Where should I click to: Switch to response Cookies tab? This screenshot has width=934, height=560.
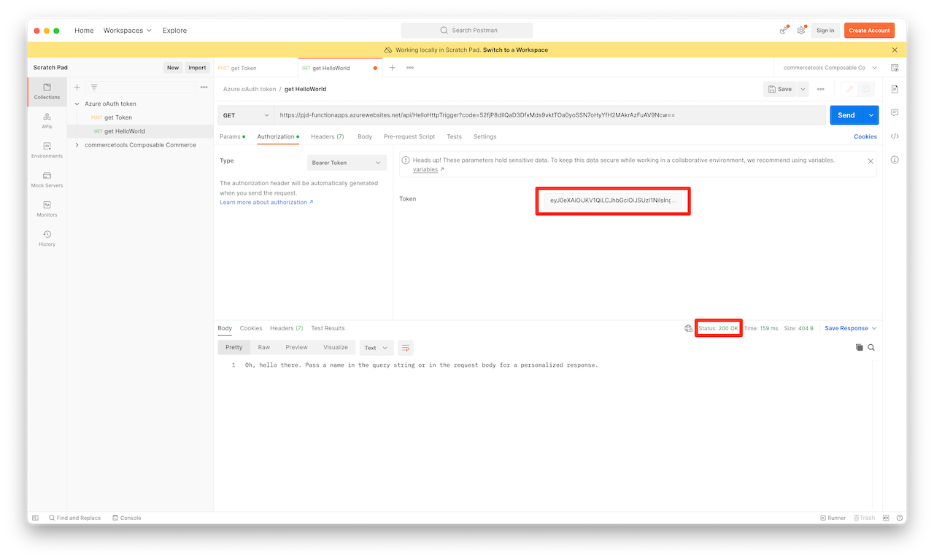pos(251,328)
